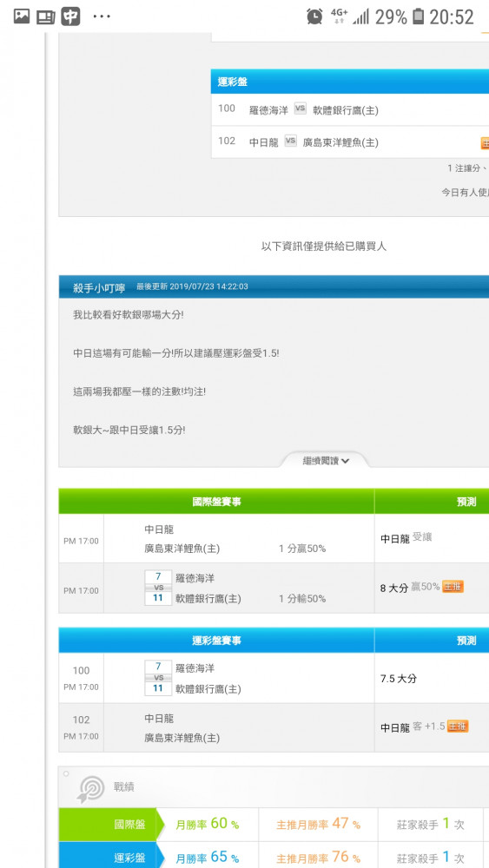The height and width of the screenshot is (868, 489).
Task: Click line 這兩場我都壓一樣的注數!均注!
Action: [140, 391]
